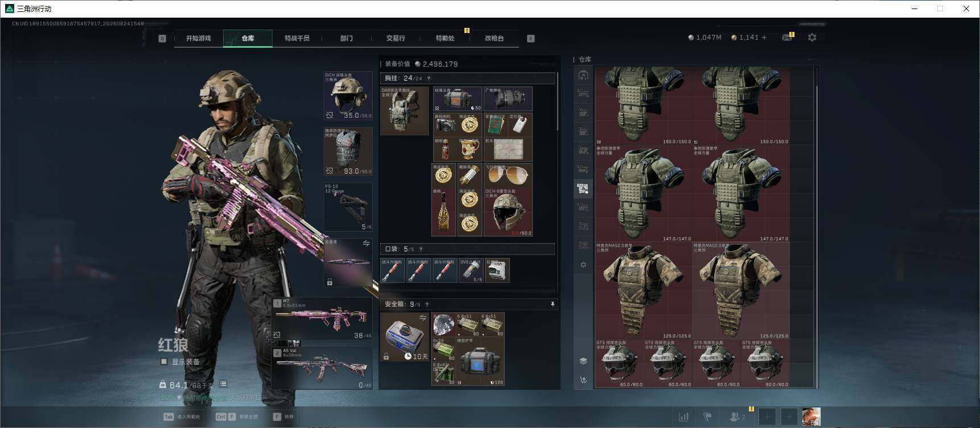Click the Q previous-tab key icon

point(162,38)
